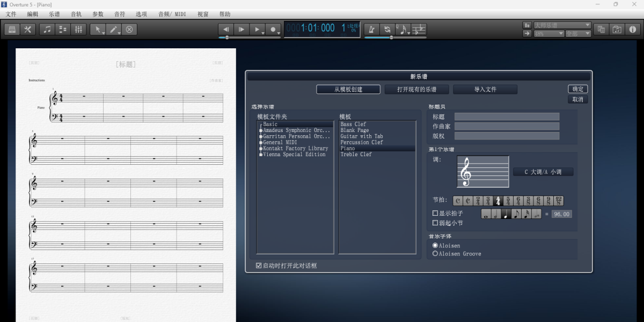Toggle the loop playback icon
The height and width of the screenshot is (322, 644).
(x=387, y=30)
